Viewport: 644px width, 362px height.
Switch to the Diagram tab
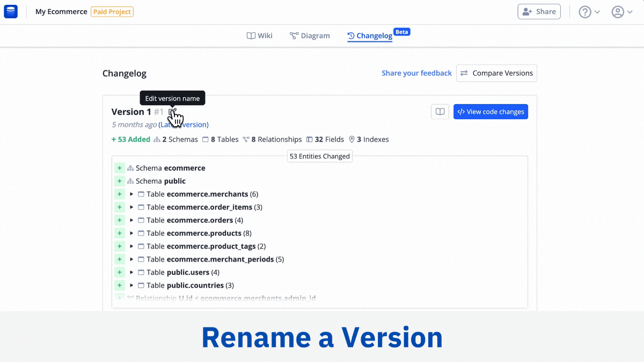310,36
